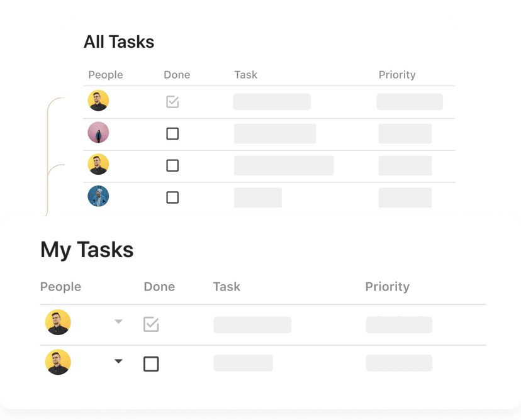Click the third-row yellow avatar in All Tasks
Screen dimensions: 521x420
click(x=98, y=165)
